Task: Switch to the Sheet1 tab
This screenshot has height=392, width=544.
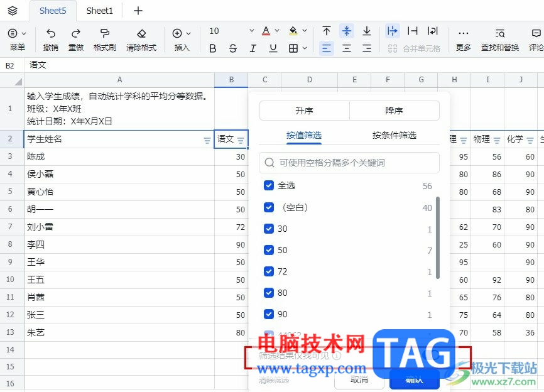Action: coord(100,11)
